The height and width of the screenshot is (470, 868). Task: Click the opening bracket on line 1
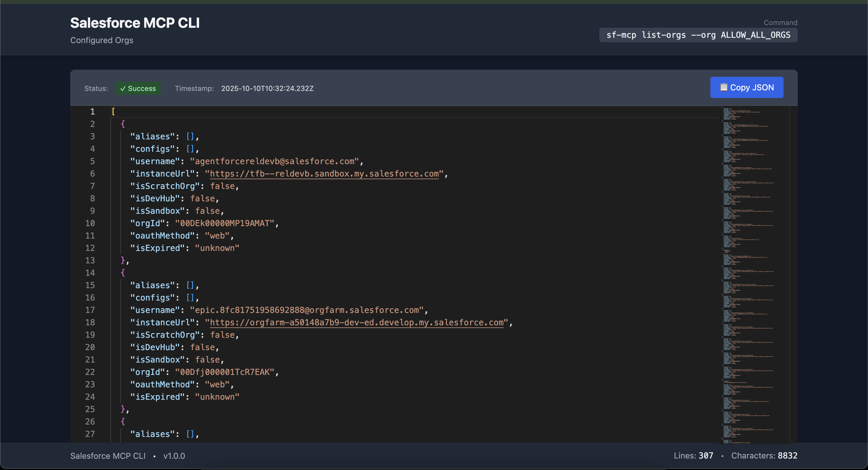(113, 112)
